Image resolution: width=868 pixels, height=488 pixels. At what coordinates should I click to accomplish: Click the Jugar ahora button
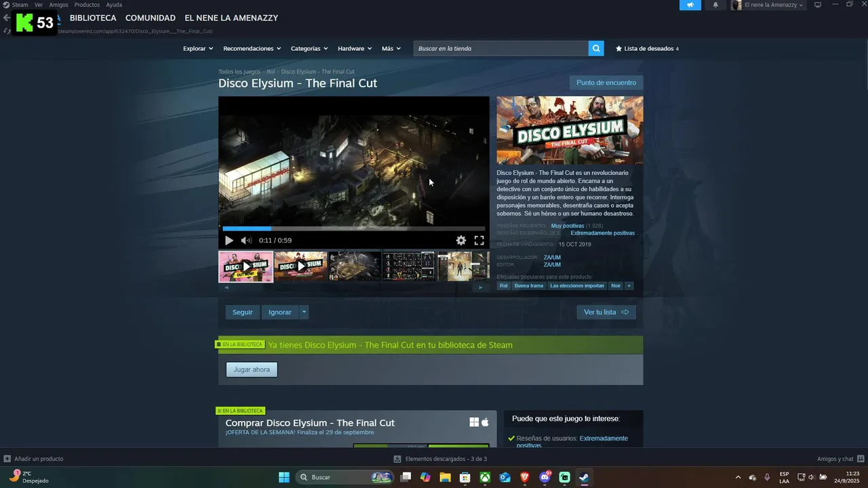click(252, 369)
